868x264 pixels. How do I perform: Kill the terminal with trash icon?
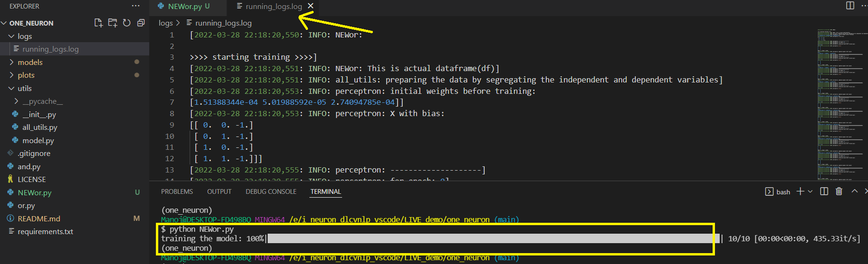[839, 191]
